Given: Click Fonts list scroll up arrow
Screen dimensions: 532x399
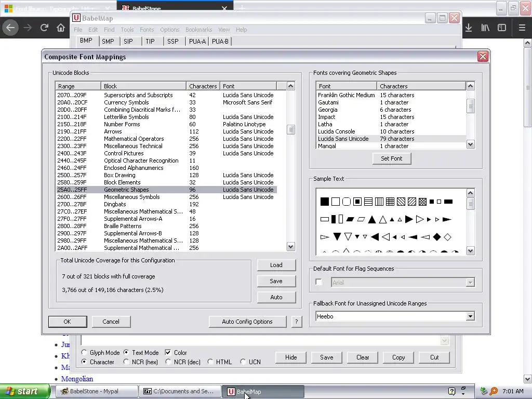Looking at the screenshot, I should (470, 86).
